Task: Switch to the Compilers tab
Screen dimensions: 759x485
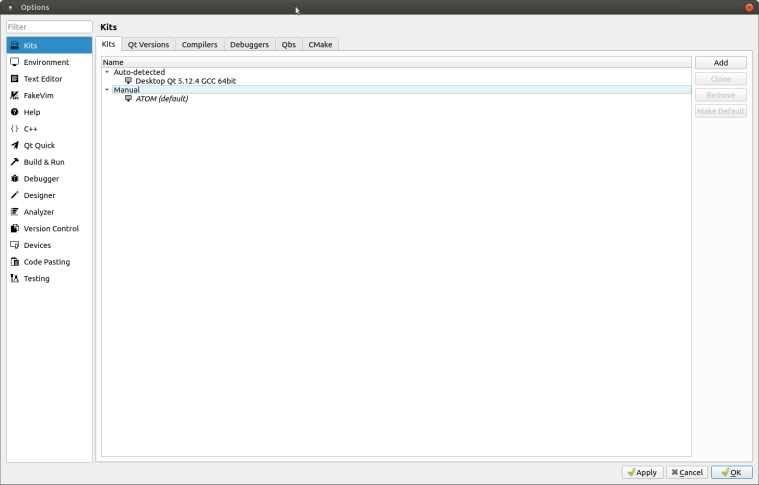Action: (x=199, y=45)
